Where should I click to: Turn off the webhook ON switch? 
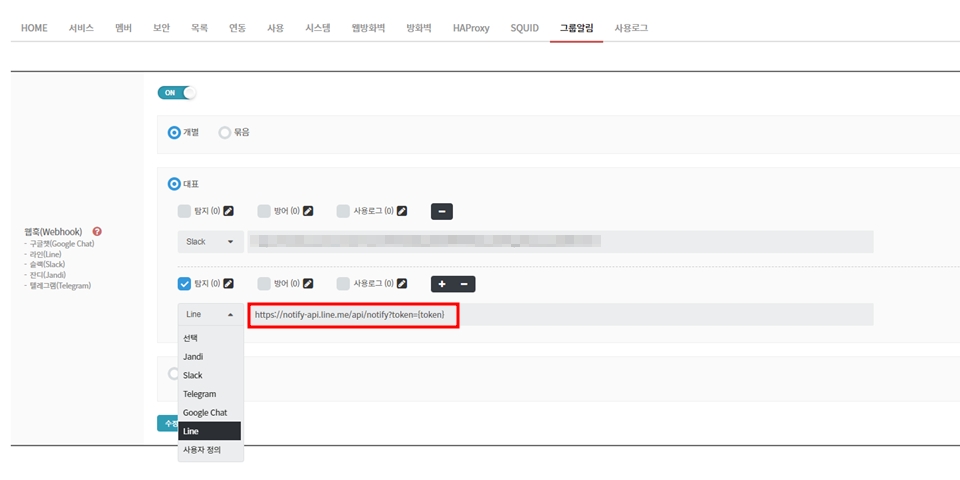pyautogui.click(x=177, y=92)
